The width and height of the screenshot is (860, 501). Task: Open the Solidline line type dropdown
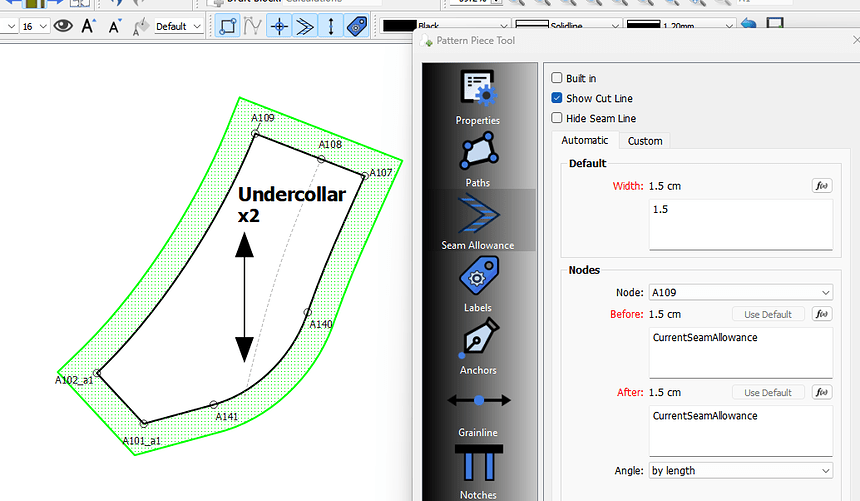pyautogui.click(x=567, y=25)
